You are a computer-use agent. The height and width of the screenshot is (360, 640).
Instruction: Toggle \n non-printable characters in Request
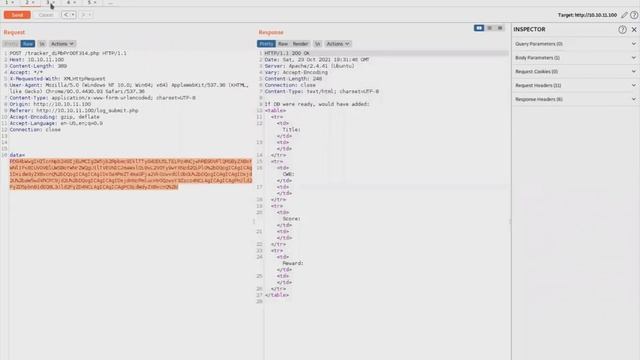42,44
